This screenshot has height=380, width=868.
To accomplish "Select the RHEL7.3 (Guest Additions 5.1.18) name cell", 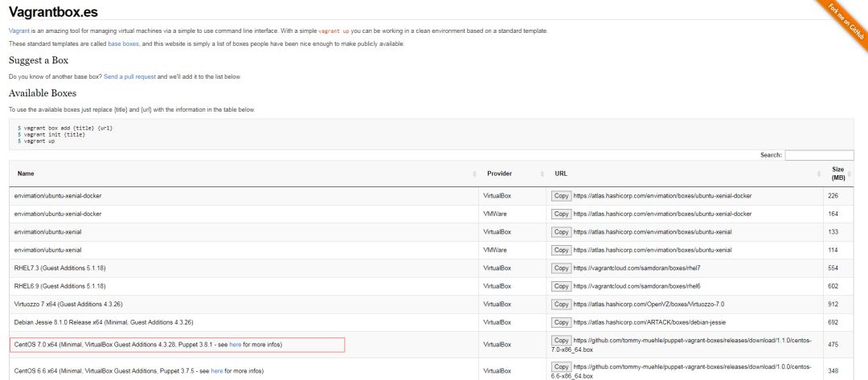I will coord(244,268).
